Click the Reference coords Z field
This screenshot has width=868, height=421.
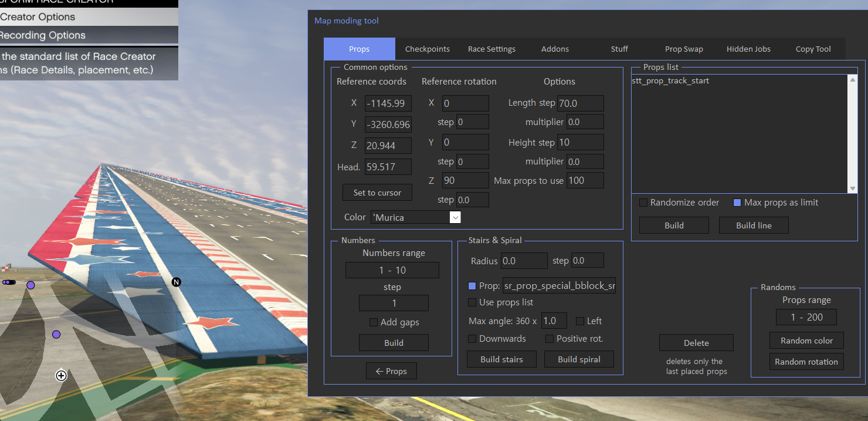[388, 146]
